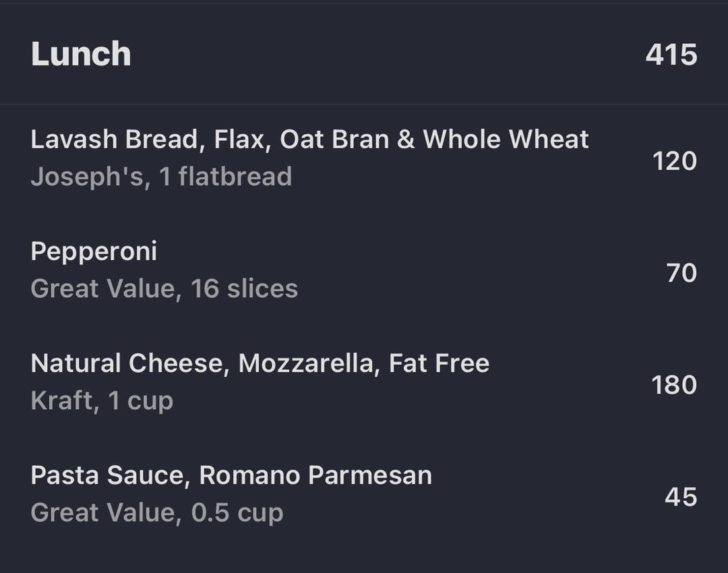728x573 pixels.
Task: Open the Lunch meal header
Action: 364,54
